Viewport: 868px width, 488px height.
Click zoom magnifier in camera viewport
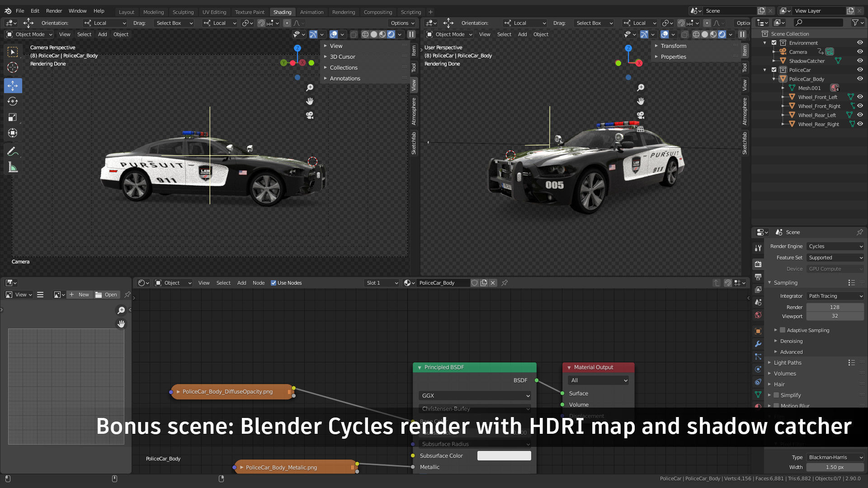coord(310,88)
